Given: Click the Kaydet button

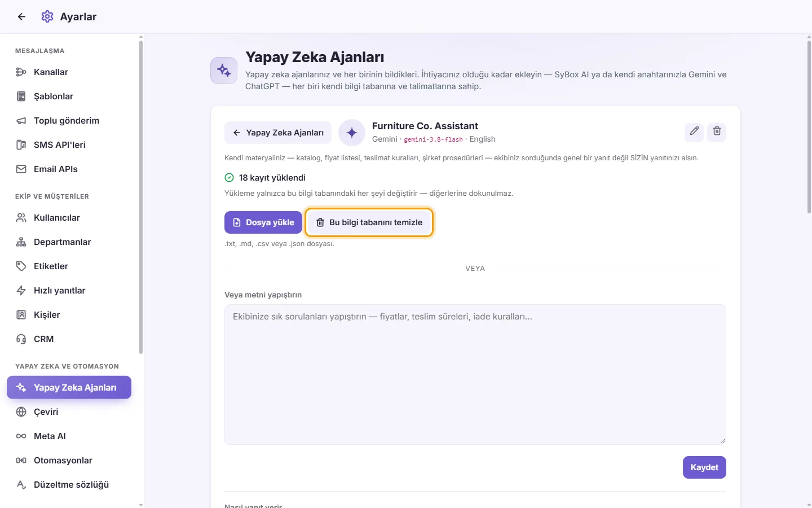Looking at the screenshot, I should (704, 467).
